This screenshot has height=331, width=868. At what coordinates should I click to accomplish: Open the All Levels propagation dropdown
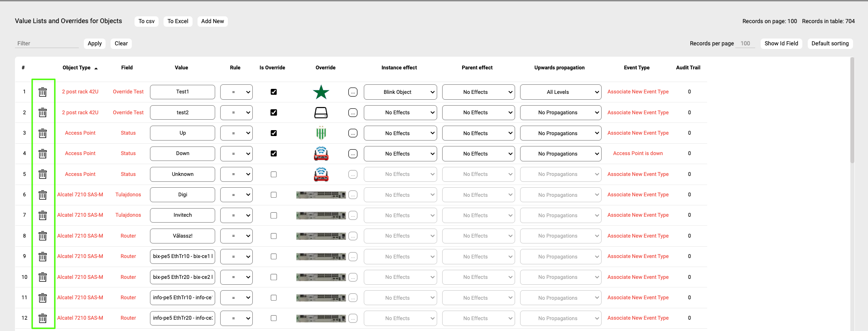click(x=560, y=92)
